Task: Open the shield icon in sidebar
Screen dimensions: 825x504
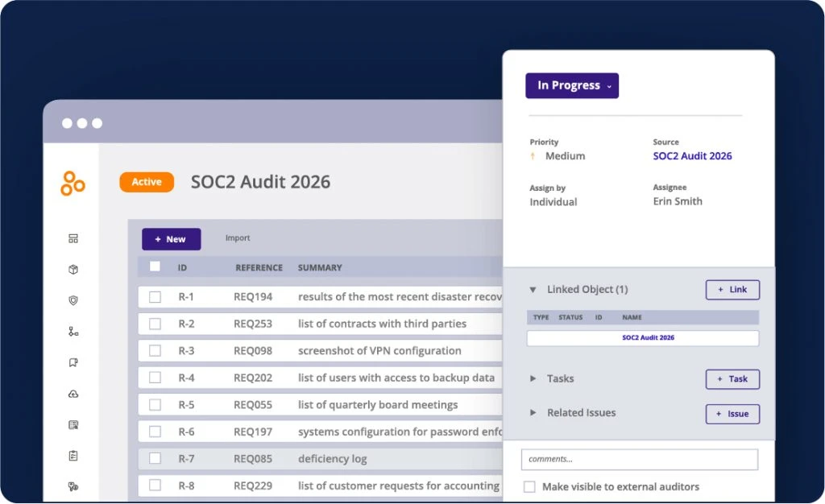Action: pos(73,300)
